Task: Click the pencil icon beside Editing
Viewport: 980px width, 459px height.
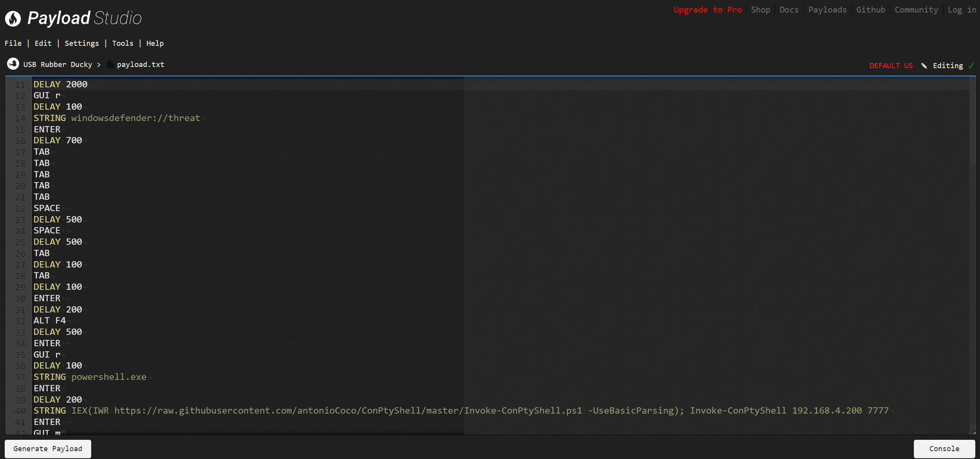Action: 924,66
